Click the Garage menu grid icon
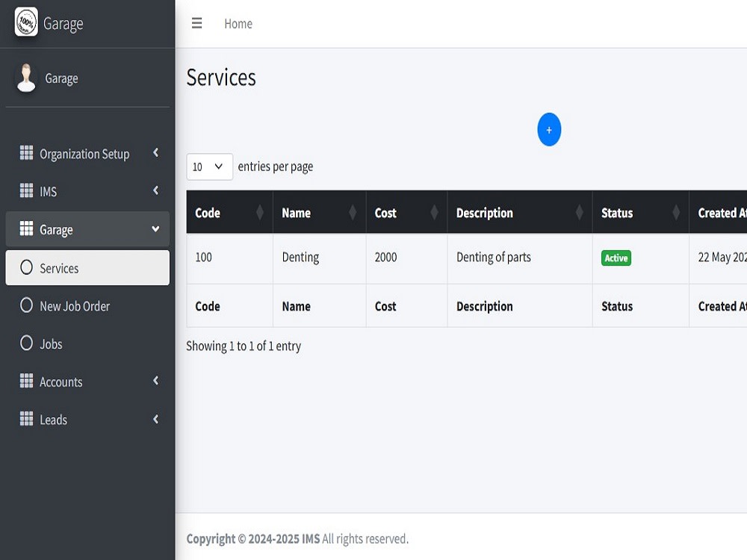 [x=26, y=228]
